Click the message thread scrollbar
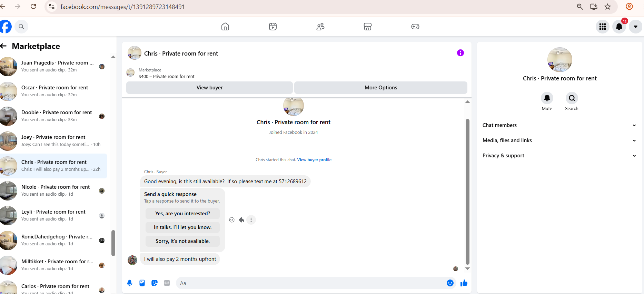 coord(467,192)
